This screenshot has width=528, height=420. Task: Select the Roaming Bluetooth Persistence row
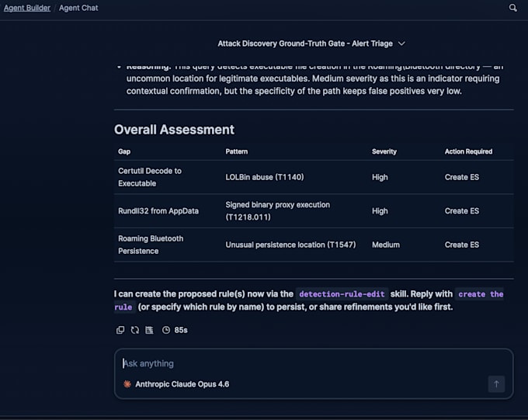(314, 245)
